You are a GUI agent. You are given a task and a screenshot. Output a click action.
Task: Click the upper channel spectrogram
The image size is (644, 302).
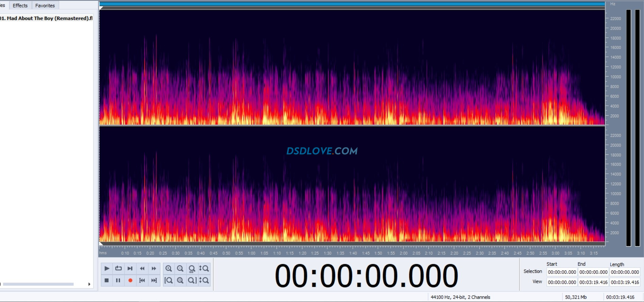[352, 67]
